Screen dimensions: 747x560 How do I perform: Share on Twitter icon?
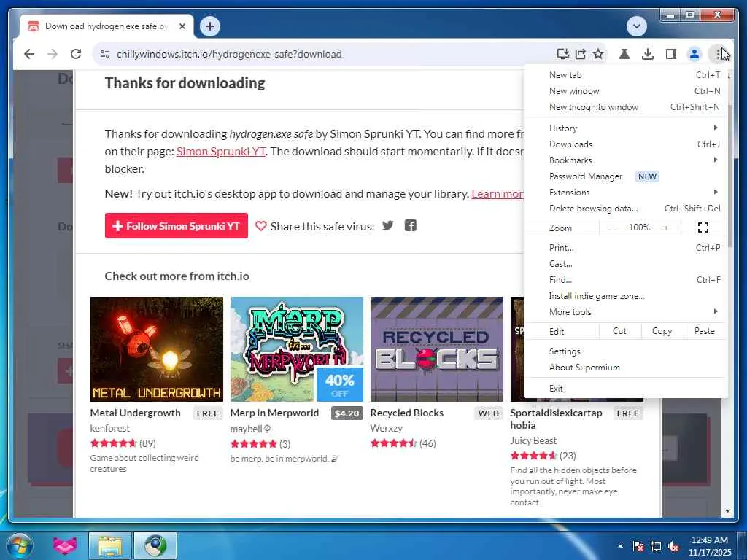[388, 225]
